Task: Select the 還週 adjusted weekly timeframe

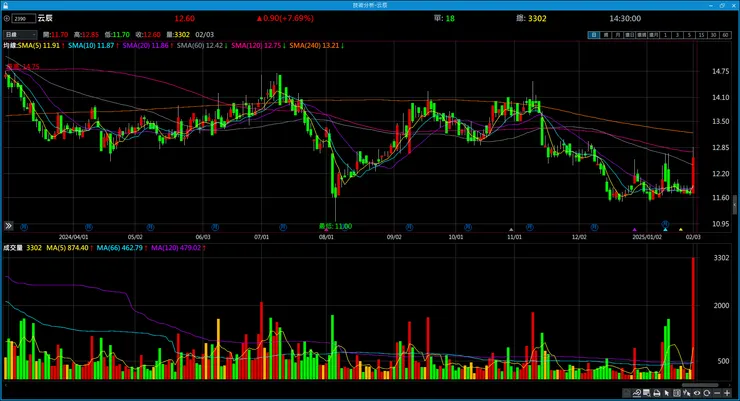Action: pyautogui.click(x=641, y=35)
